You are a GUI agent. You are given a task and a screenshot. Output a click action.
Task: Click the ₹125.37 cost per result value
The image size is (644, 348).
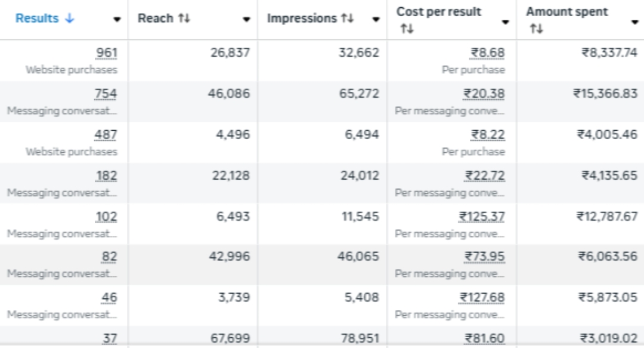482,217
